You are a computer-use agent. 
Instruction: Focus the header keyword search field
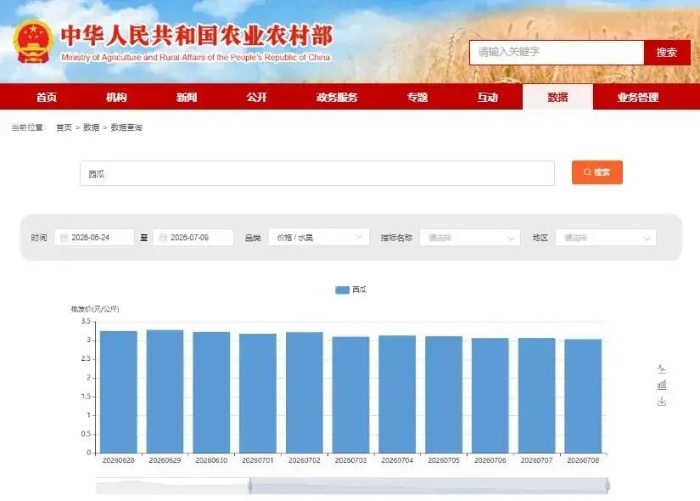(556, 52)
